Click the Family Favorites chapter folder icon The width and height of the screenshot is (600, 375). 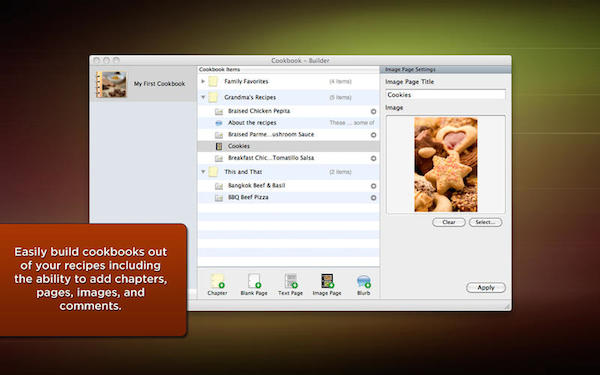point(213,82)
